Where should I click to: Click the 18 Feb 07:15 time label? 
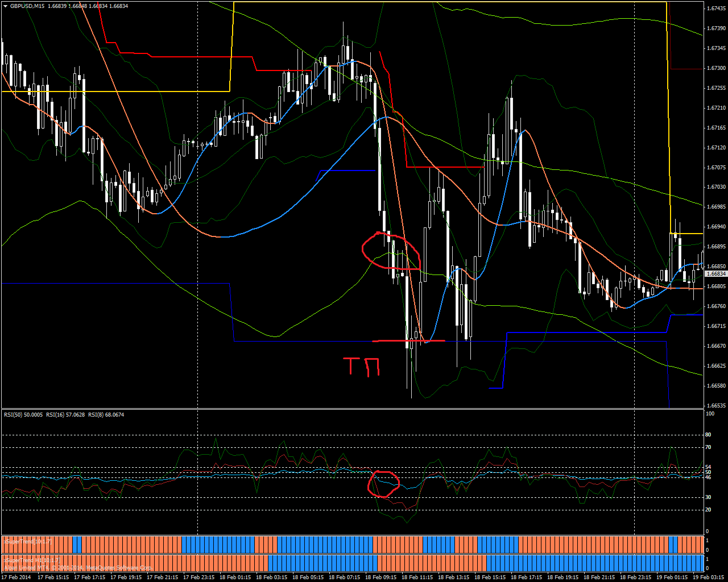344,577
